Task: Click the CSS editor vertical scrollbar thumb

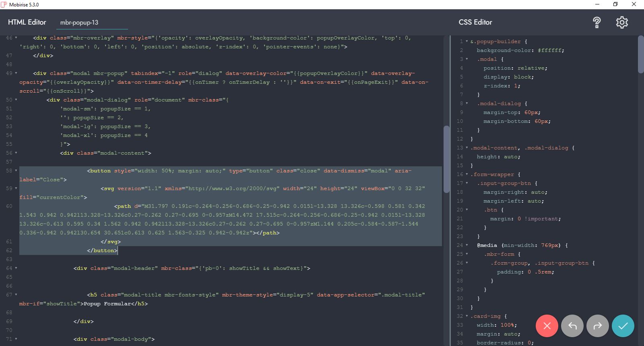Action: [x=641, y=54]
